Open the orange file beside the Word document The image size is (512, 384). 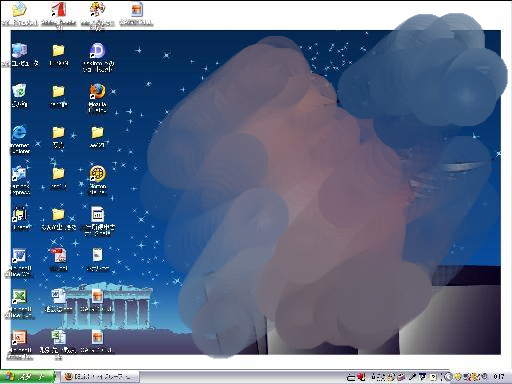coord(97,297)
